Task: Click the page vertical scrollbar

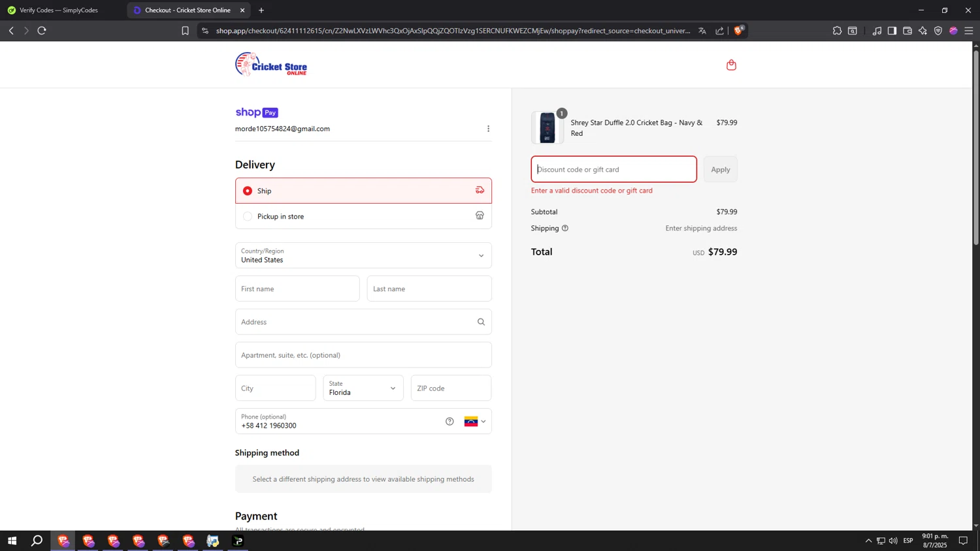Action: click(976, 147)
